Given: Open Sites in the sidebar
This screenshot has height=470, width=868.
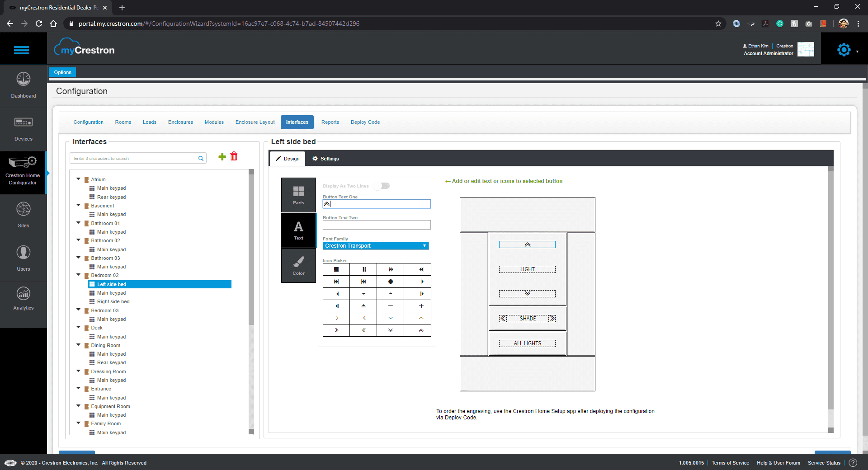Looking at the screenshot, I should (x=24, y=216).
